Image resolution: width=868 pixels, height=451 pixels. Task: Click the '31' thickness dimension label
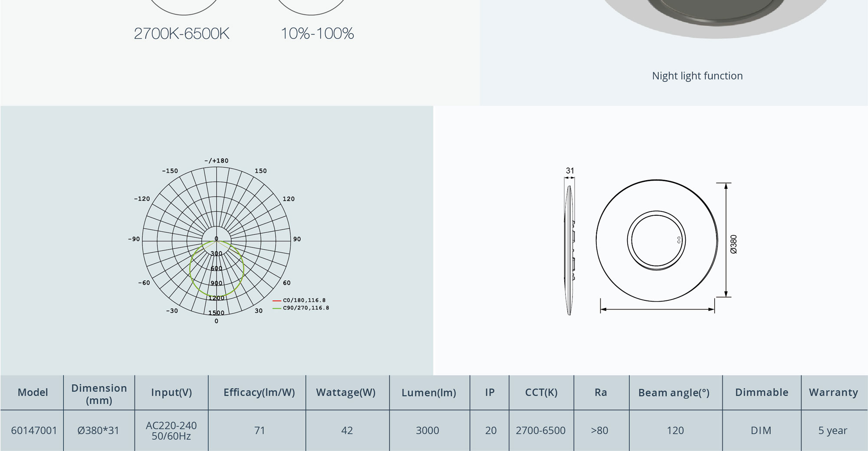[570, 171]
